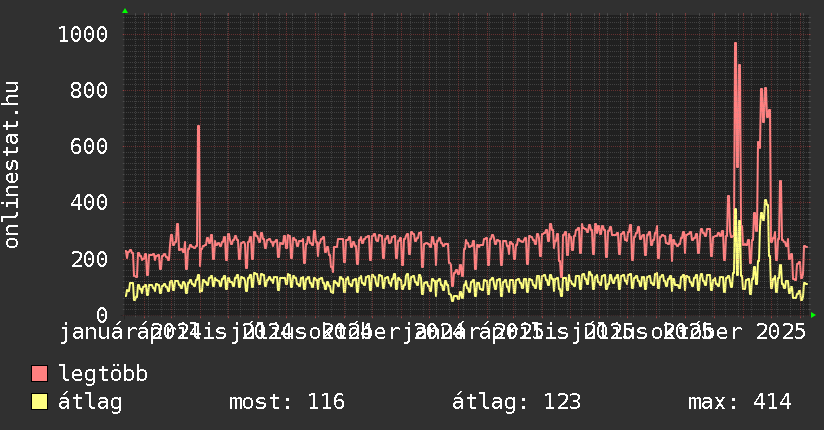The height and width of the screenshot is (430, 824).
Task: Select the legtöbb legend label
Action: tap(103, 375)
